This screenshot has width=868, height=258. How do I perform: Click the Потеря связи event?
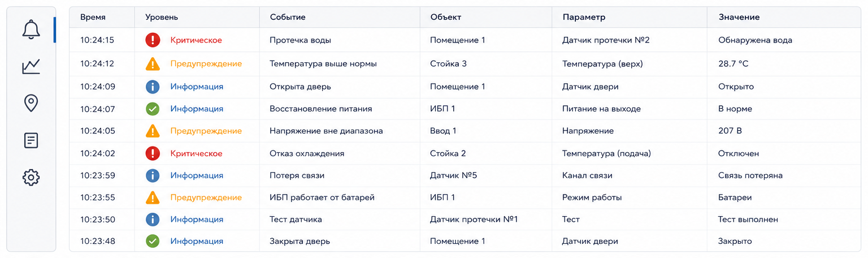(297, 175)
